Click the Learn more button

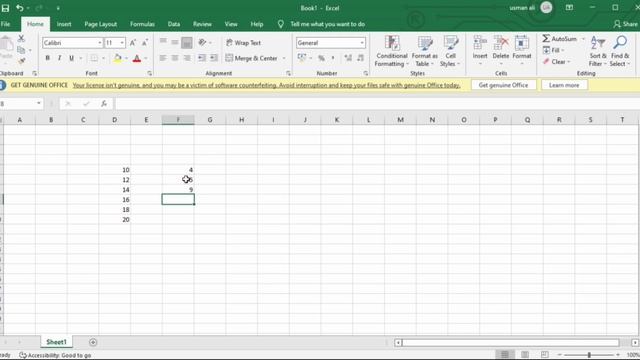[x=564, y=85]
